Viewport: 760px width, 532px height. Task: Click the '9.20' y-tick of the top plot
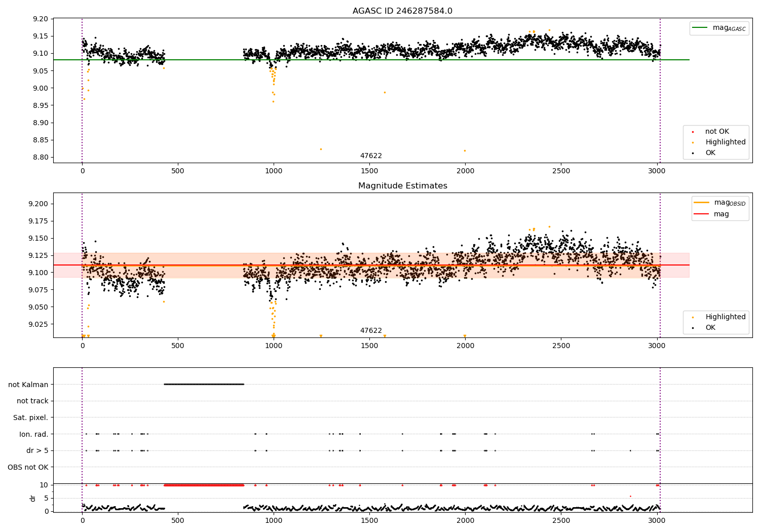pos(41,19)
